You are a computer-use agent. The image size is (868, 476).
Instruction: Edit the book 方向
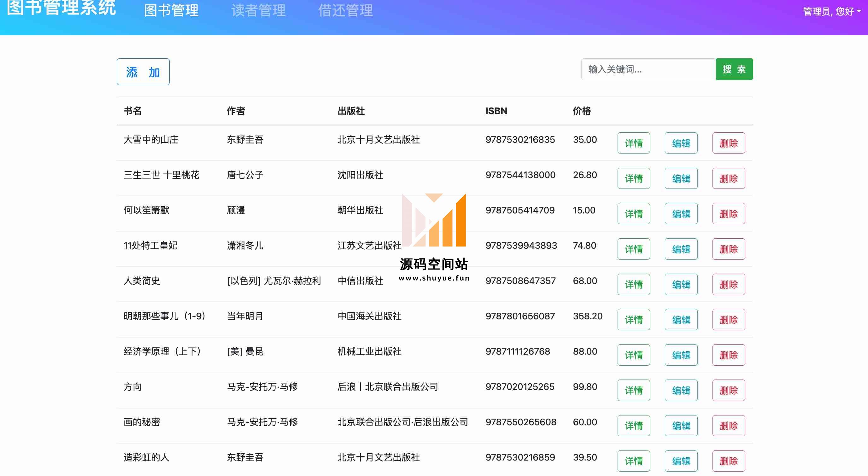681,390
